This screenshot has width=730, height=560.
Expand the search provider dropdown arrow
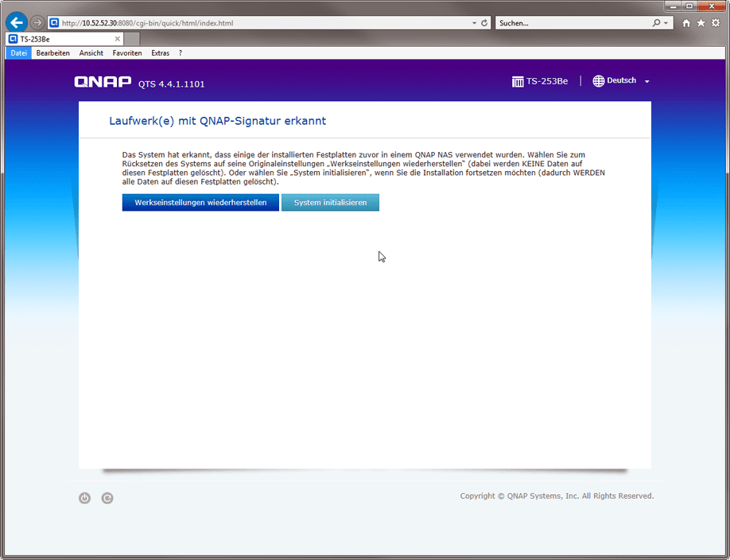click(666, 23)
